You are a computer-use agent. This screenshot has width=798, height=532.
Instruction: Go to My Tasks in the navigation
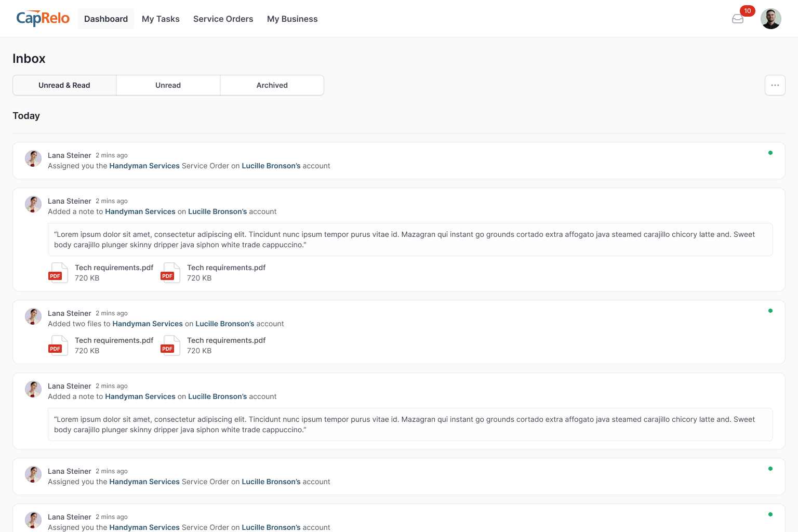coord(161,19)
